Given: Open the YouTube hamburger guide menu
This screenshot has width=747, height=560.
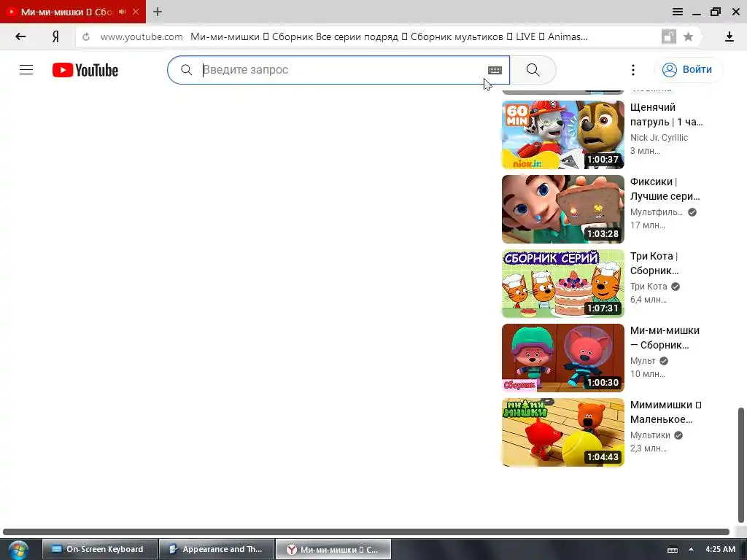Looking at the screenshot, I should (x=26, y=70).
